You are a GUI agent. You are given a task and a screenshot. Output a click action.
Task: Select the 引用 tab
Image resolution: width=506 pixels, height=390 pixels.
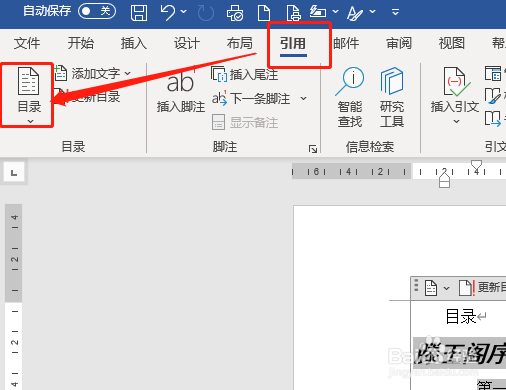tap(293, 43)
